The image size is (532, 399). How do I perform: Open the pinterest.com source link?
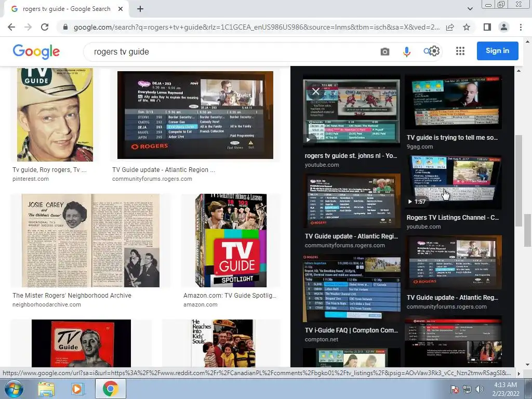(31, 179)
